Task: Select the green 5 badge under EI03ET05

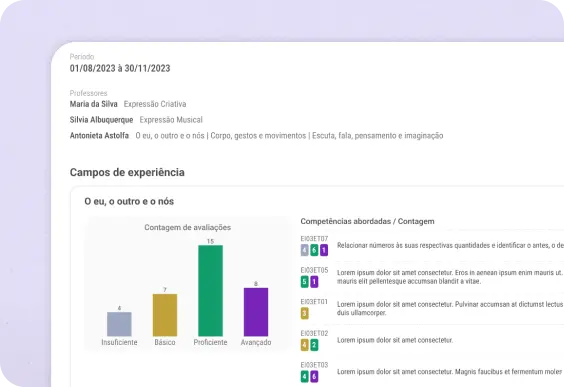Action: (x=305, y=282)
